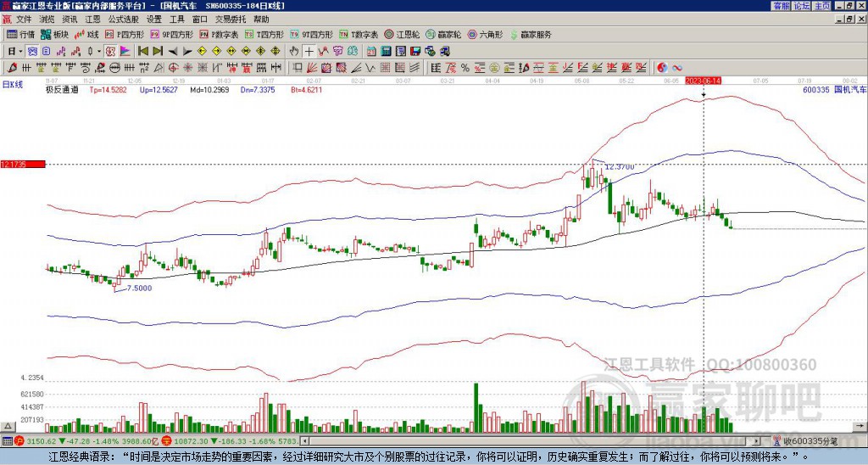
Task: Click the 极反通道 indicator label
Action: 62,89
